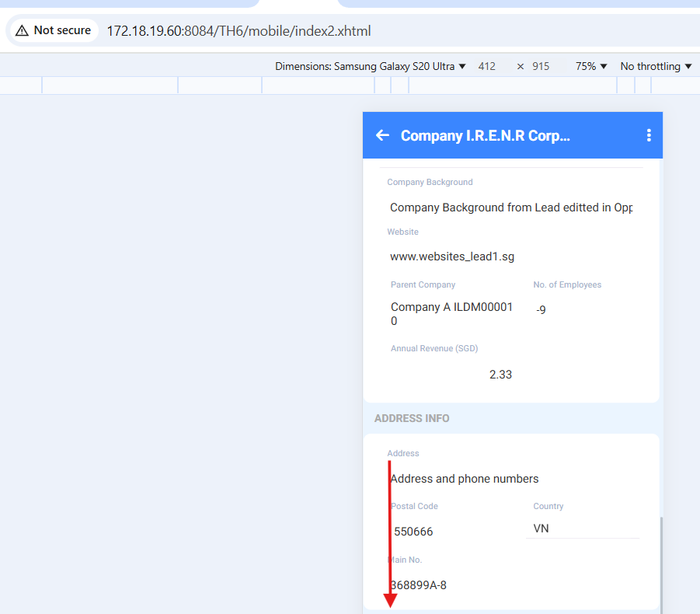Viewport: 700px width, 614px height.
Task: Click the No. of Employees label
Action: (x=567, y=285)
